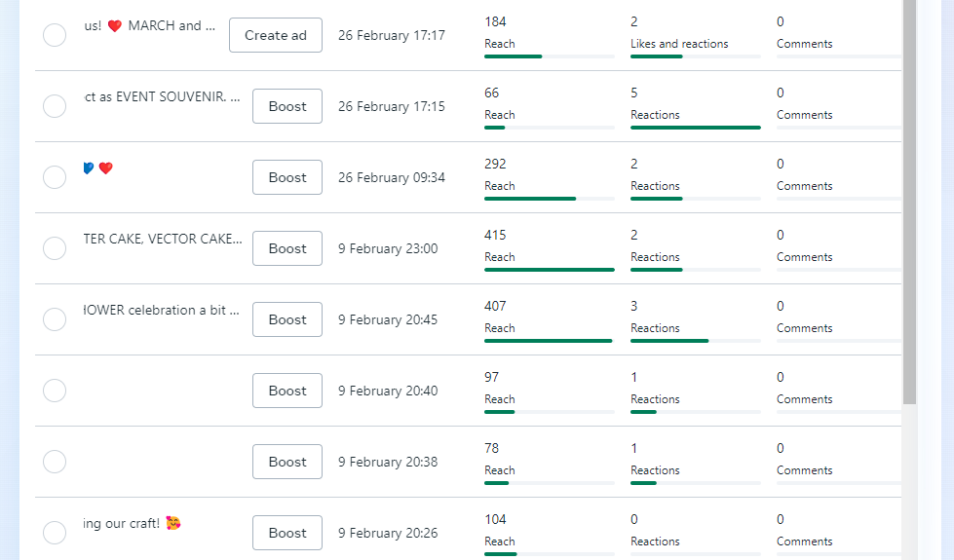Tick the checkbox for "ing our craft!" post
954x560 pixels.
[x=55, y=533]
